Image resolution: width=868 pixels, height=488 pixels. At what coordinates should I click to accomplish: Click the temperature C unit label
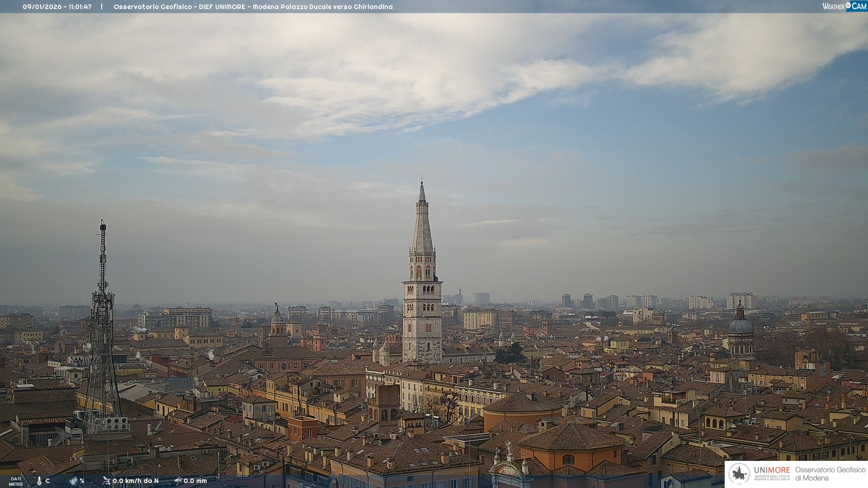tap(47, 481)
